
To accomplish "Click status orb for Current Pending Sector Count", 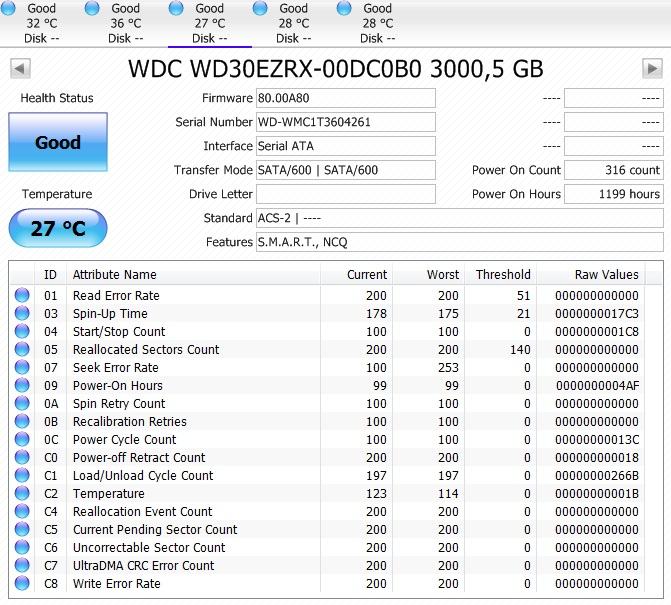I will pos(22,528).
